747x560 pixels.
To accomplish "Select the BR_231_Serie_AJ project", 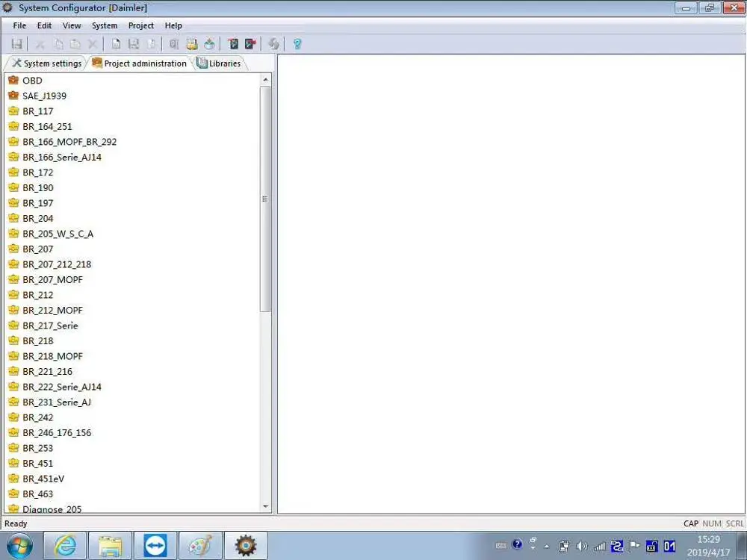I will [x=57, y=402].
